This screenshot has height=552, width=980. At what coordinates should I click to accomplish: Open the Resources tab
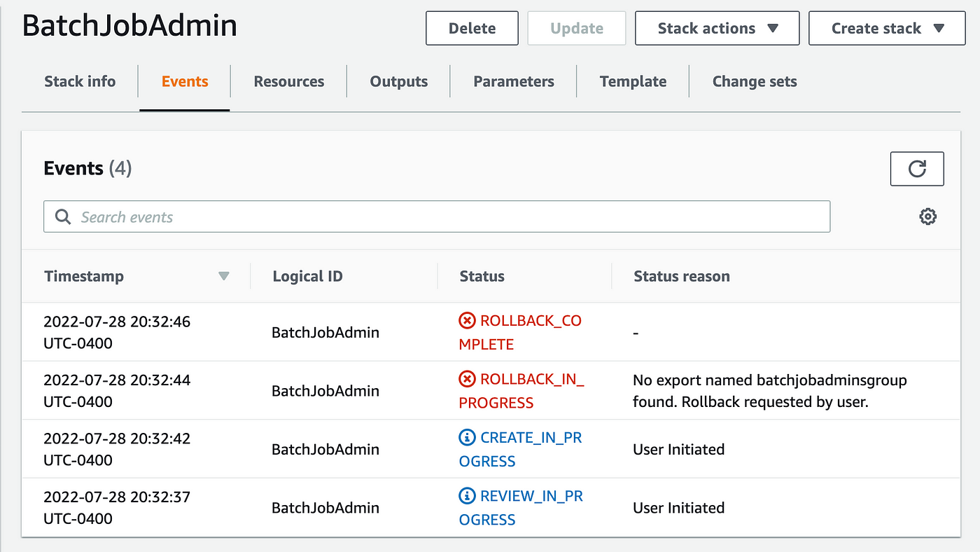(x=289, y=81)
